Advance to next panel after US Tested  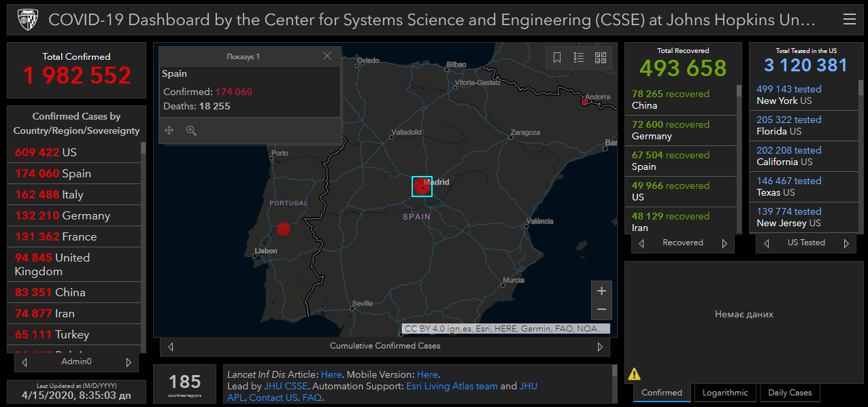(x=846, y=243)
